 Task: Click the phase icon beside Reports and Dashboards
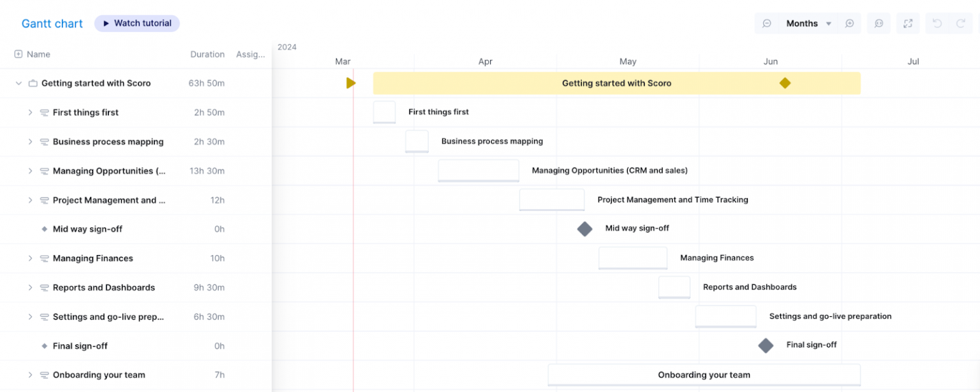point(45,288)
